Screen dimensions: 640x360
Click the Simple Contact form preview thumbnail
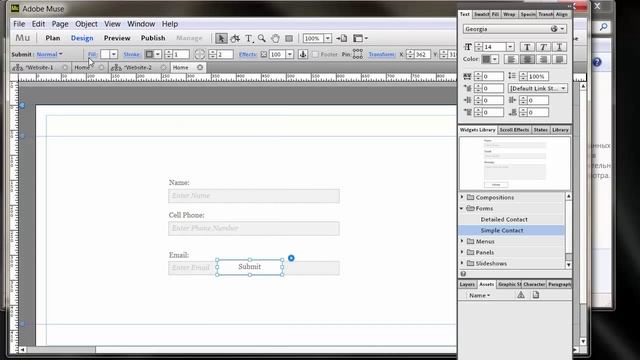coord(515,163)
